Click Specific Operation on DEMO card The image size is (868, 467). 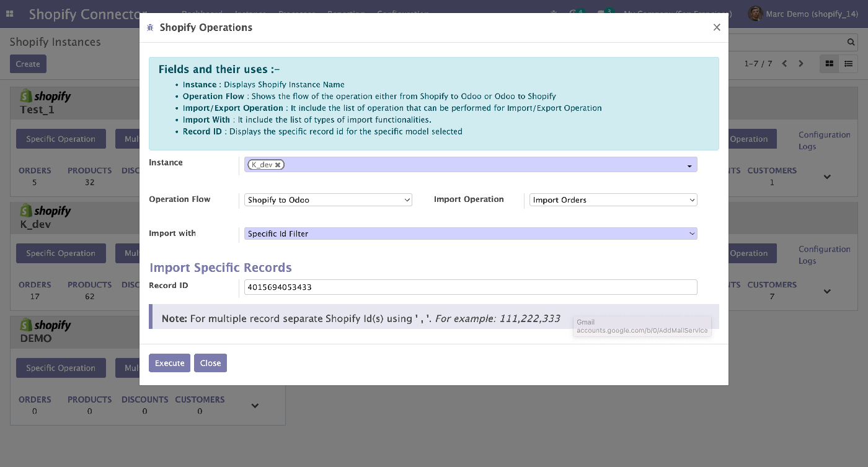(61, 368)
